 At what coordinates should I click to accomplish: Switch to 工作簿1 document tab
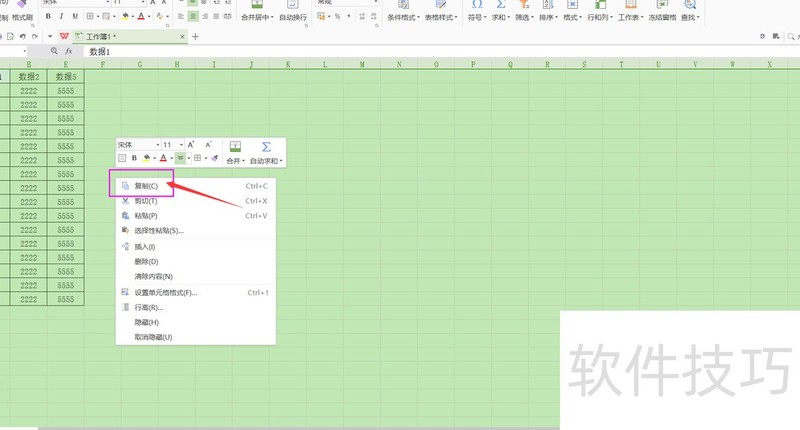(x=130, y=37)
